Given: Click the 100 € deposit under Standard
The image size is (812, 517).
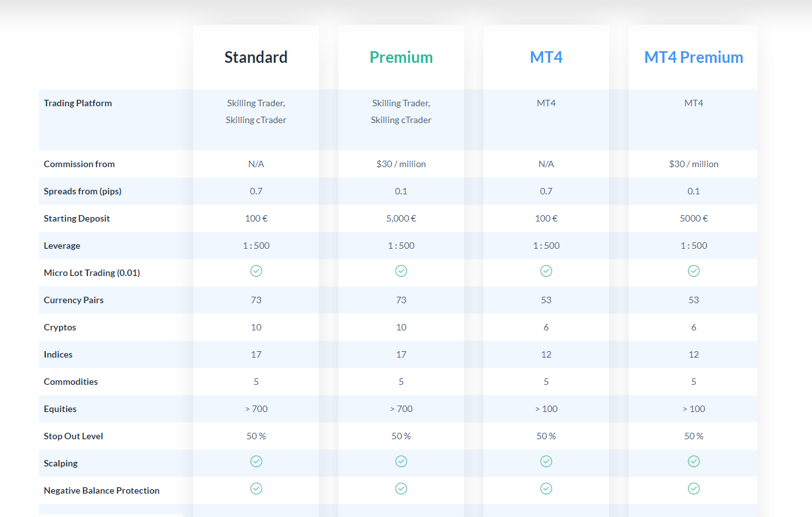Looking at the screenshot, I should coord(256,218).
